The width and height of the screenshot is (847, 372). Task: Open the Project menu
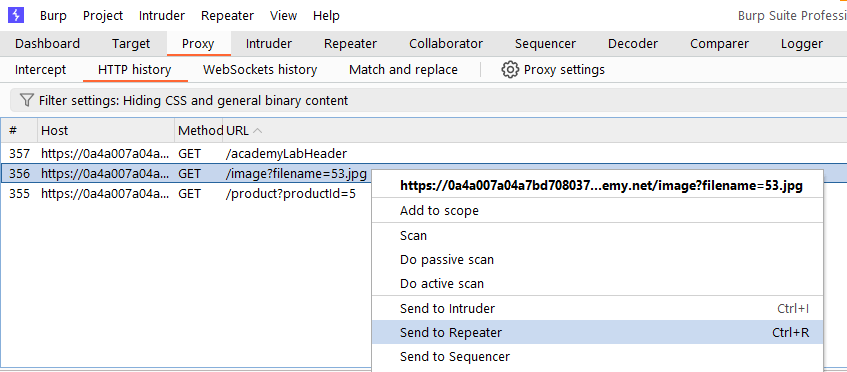pyautogui.click(x=103, y=16)
